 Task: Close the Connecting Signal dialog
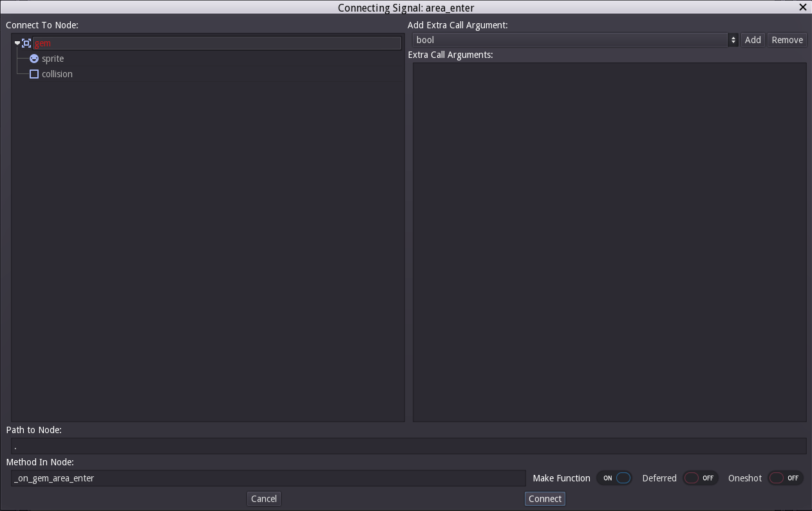click(803, 7)
